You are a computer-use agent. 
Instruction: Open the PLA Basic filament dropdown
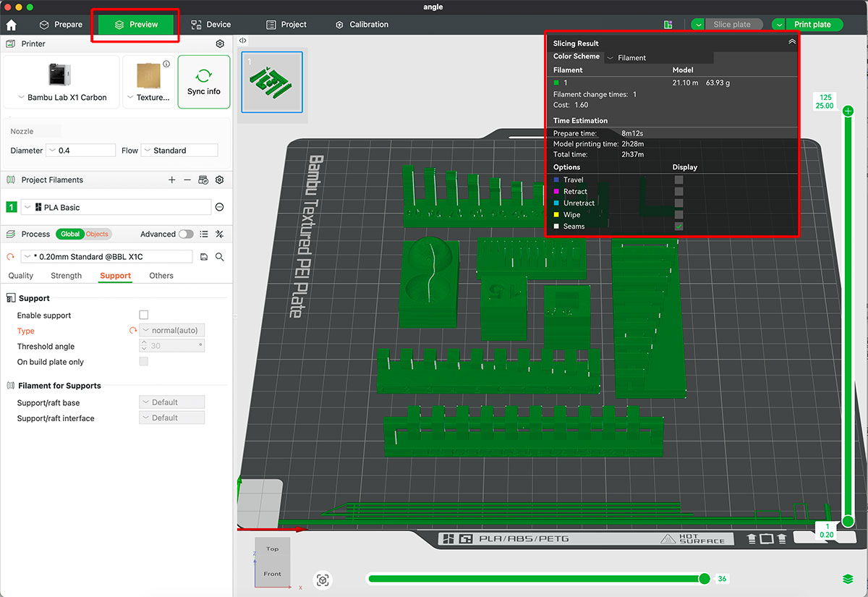click(116, 208)
